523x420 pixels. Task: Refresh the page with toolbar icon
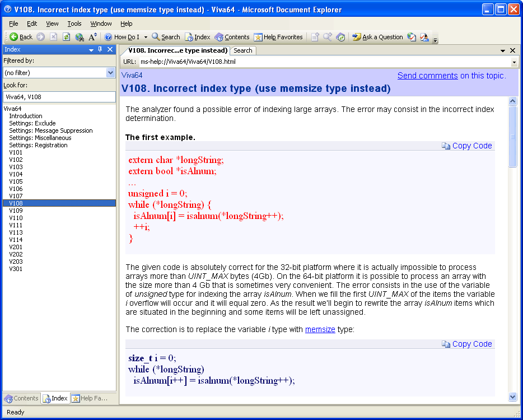click(67, 37)
